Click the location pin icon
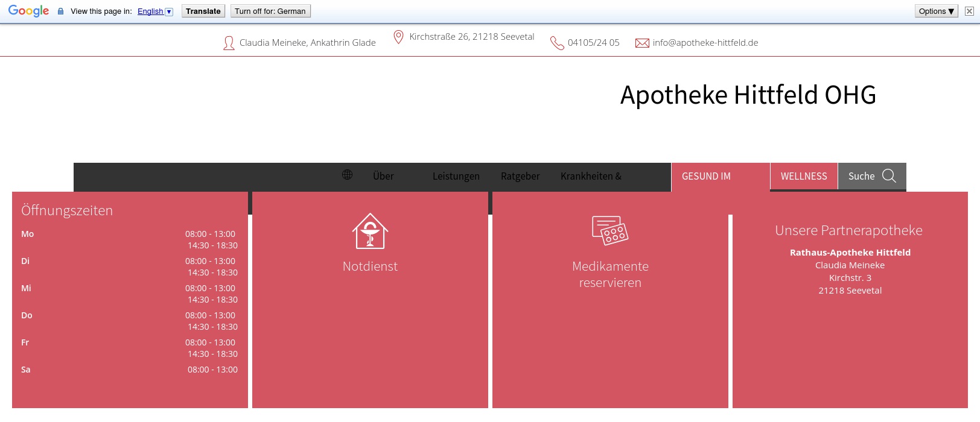The height and width of the screenshot is (422, 980). click(x=398, y=37)
